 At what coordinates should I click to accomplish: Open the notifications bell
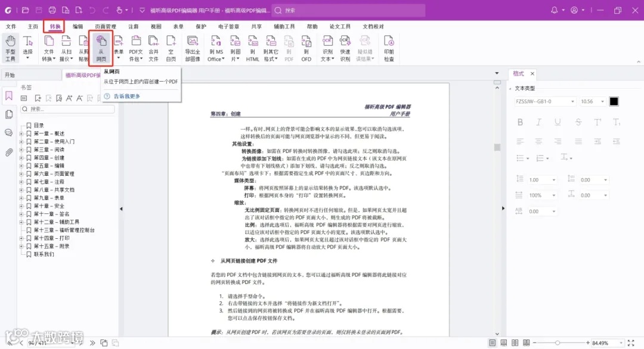pyautogui.click(x=554, y=10)
